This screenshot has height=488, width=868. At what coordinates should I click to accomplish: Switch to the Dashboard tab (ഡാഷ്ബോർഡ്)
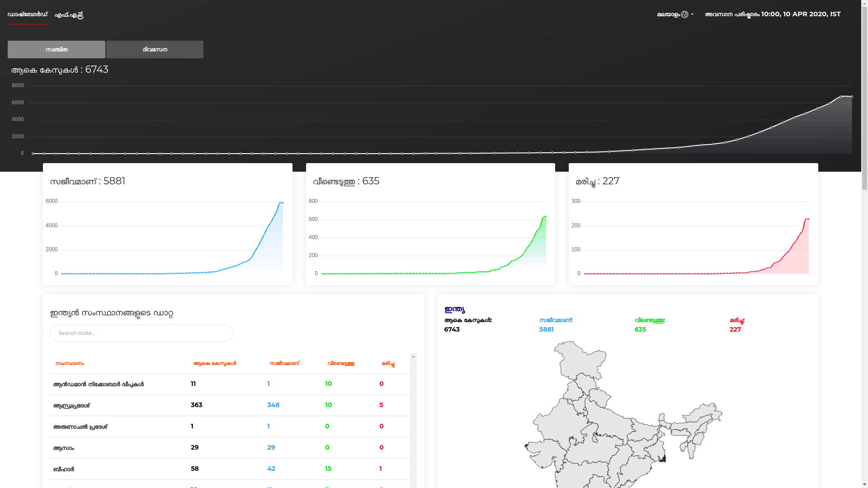[27, 14]
